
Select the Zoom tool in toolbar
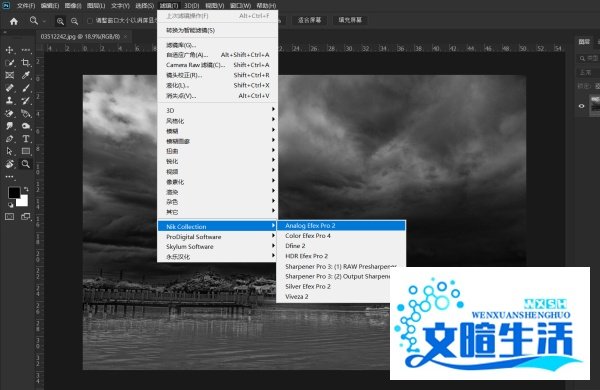[x=26, y=164]
